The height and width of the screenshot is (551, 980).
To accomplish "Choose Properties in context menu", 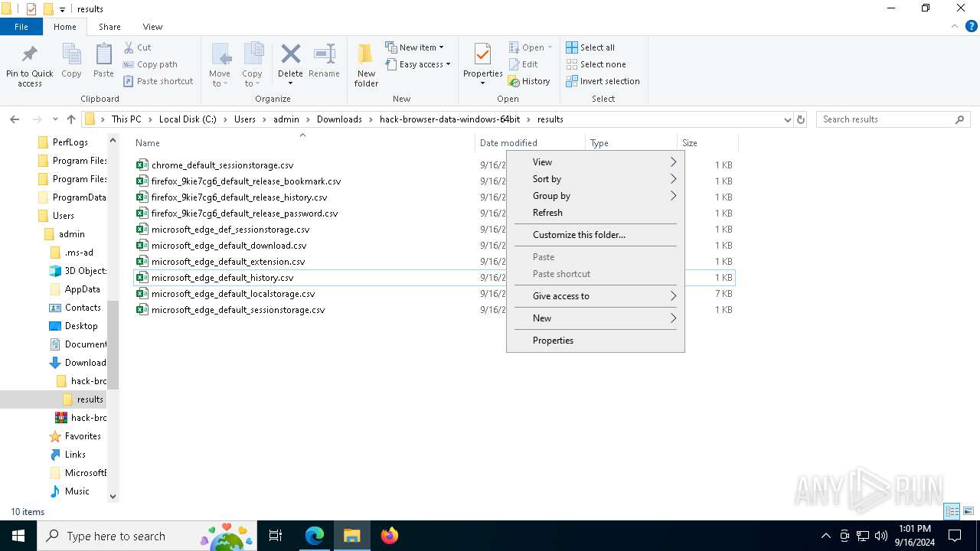I will (596, 341).
